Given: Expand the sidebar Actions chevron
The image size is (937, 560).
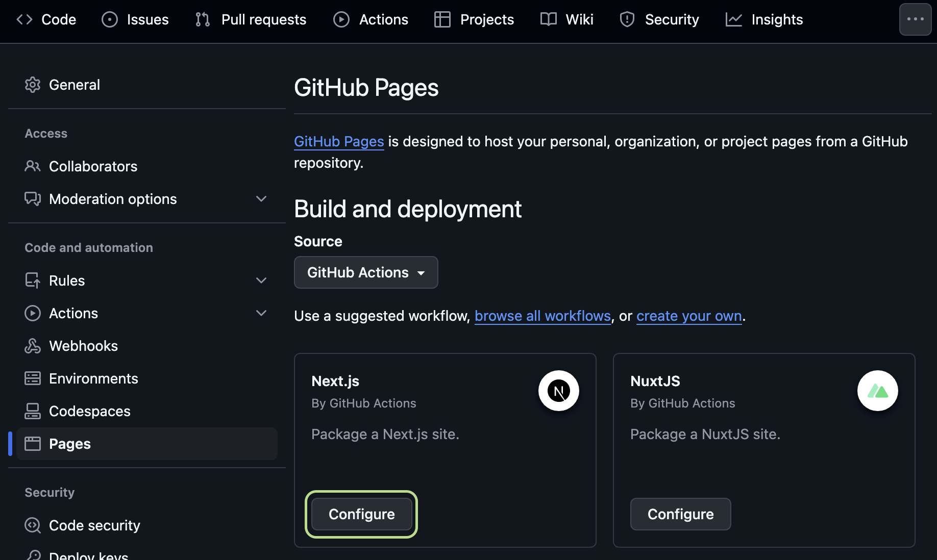Looking at the screenshot, I should pyautogui.click(x=261, y=313).
